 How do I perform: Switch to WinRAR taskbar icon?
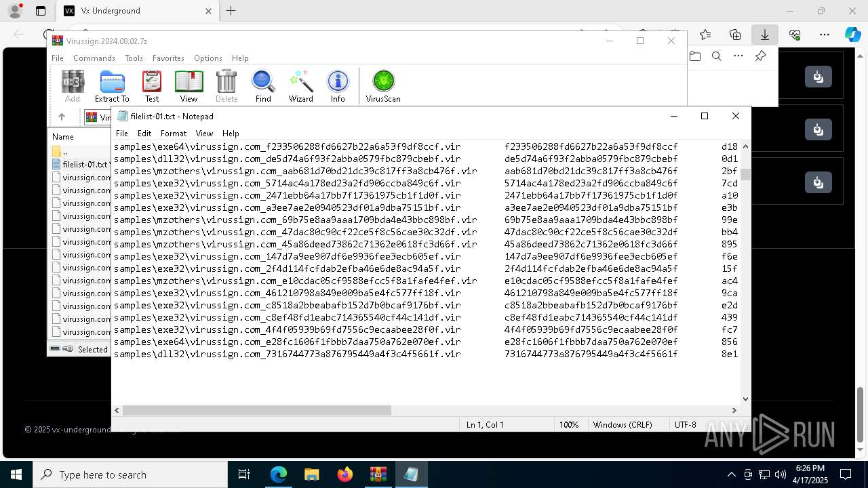pyautogui.click(x=378, y=474)
